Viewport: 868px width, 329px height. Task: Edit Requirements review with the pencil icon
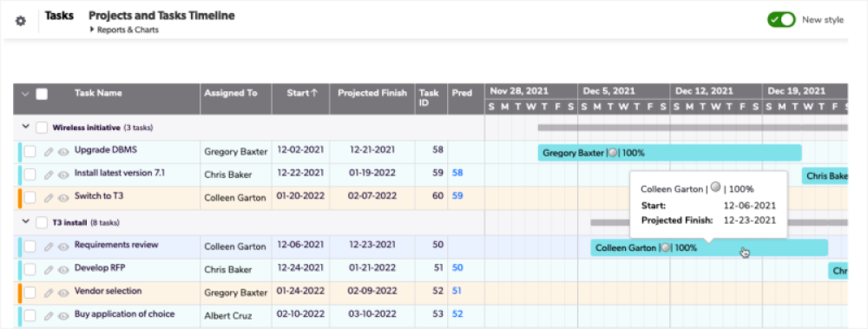49,247
